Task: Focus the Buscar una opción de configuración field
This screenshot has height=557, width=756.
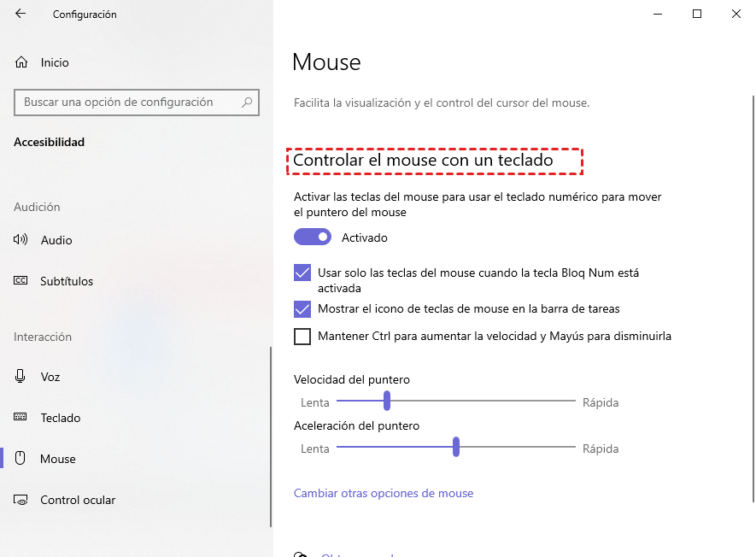Action: coord(137,103)
